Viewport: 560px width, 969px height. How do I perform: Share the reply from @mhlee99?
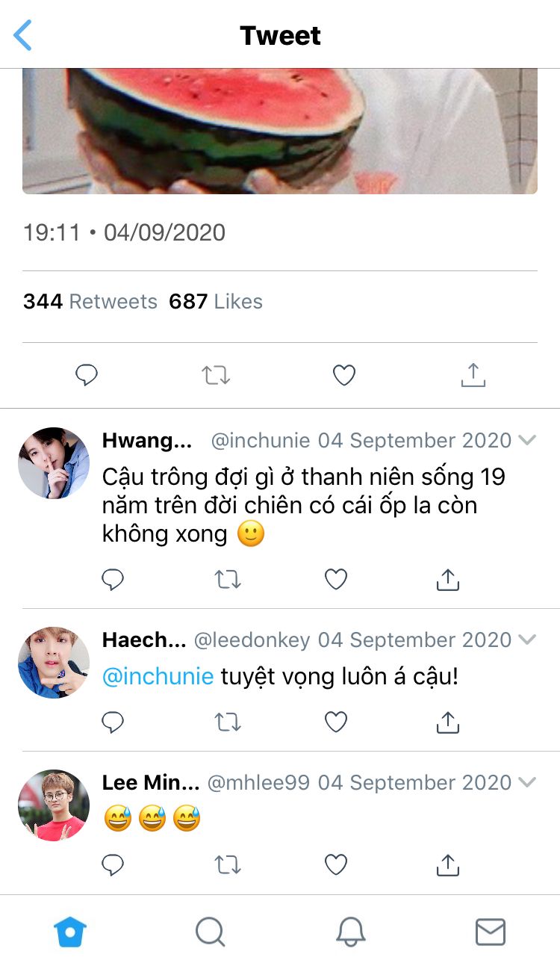447,864
